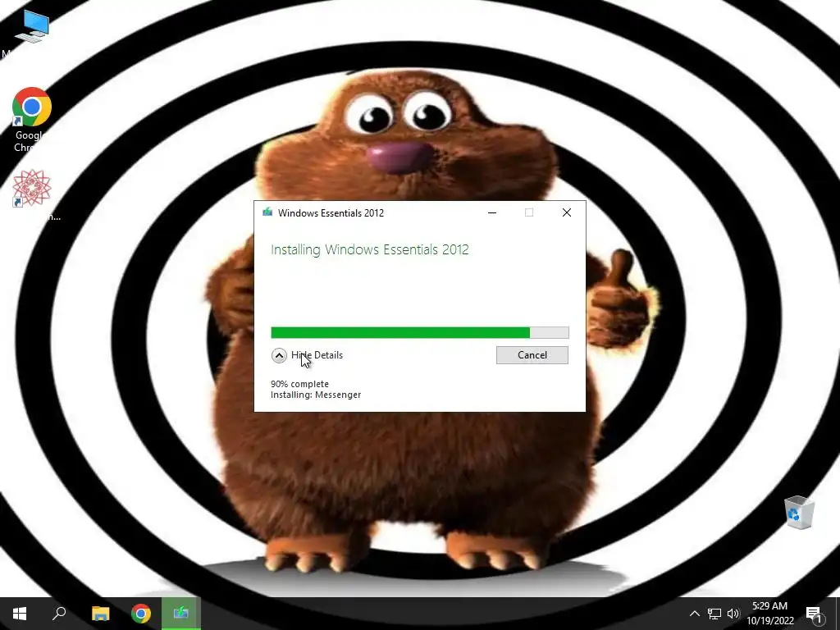Viewport: 840px width, 630px height.
Task: Click the "Installing: Messenger" status text
Action: click(316, 395)
